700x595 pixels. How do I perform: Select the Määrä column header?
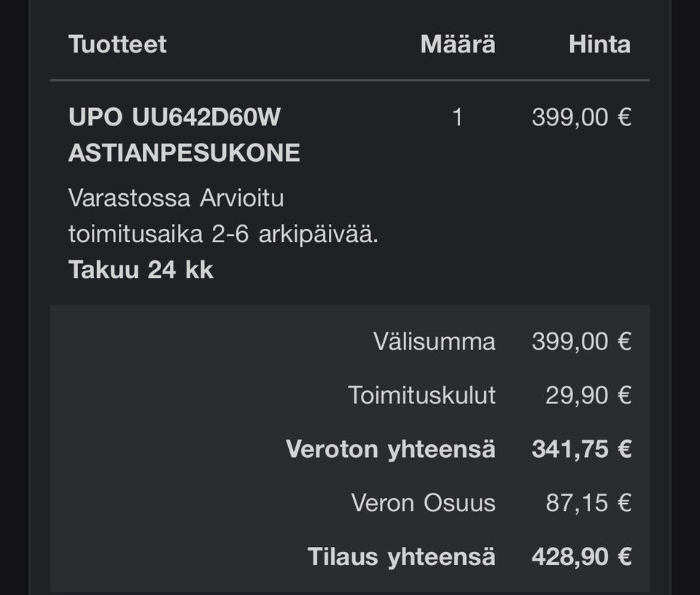[x=457, y=44]
